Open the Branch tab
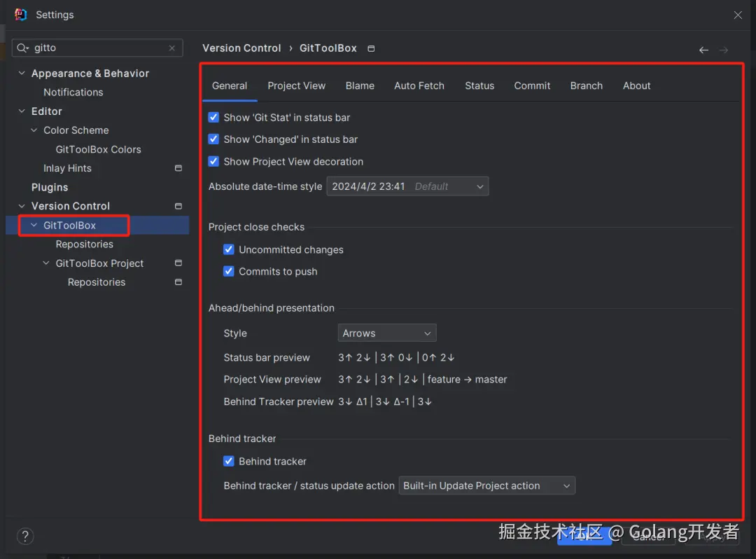 point(587,86)
